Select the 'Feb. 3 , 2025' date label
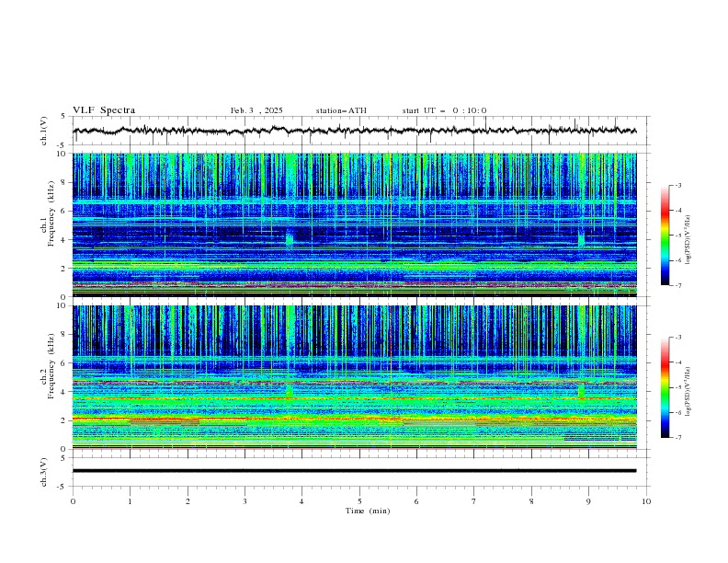 pyautogui.click(x=256, y=110)
